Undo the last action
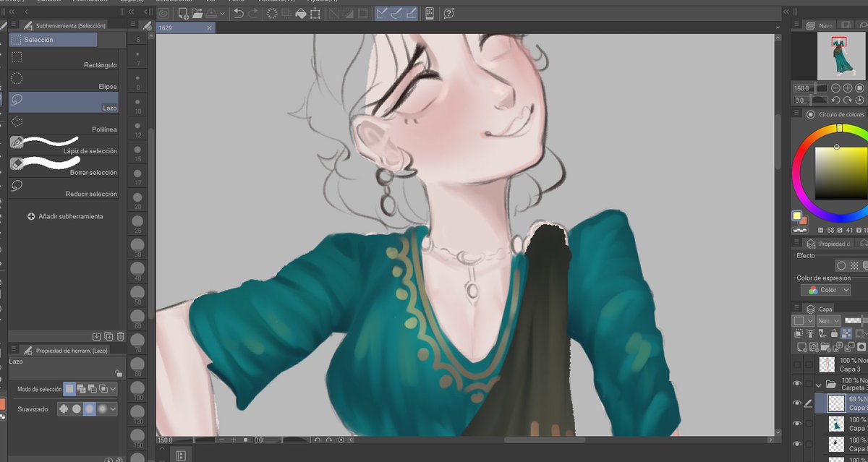The width and height of the screenshot is (868, 462). pyautogui.click(x=238, y=13)
